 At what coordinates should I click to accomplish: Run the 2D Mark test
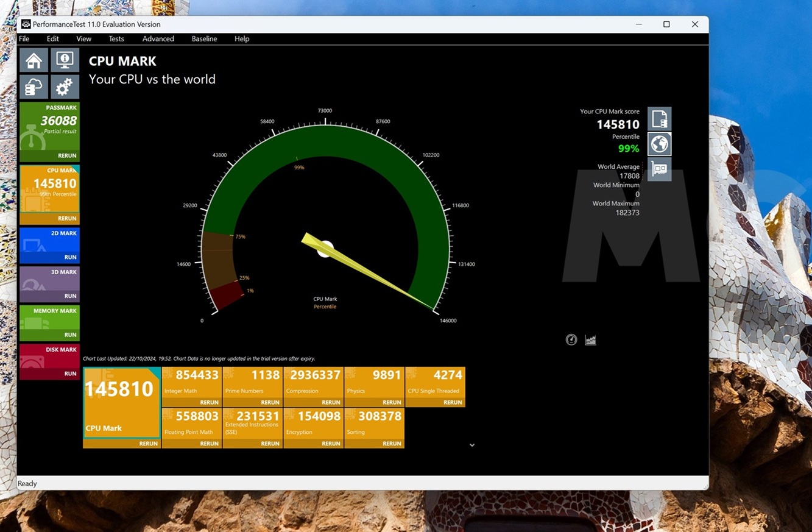pos(70,257)
